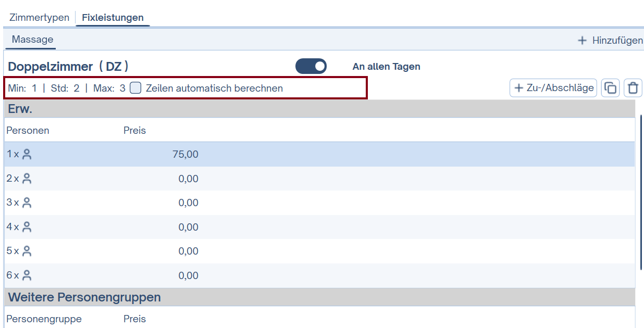Click the trash icon to delete Doppelzimmer
The height and width of the screenshot is (328, 644).
point(633,87)
